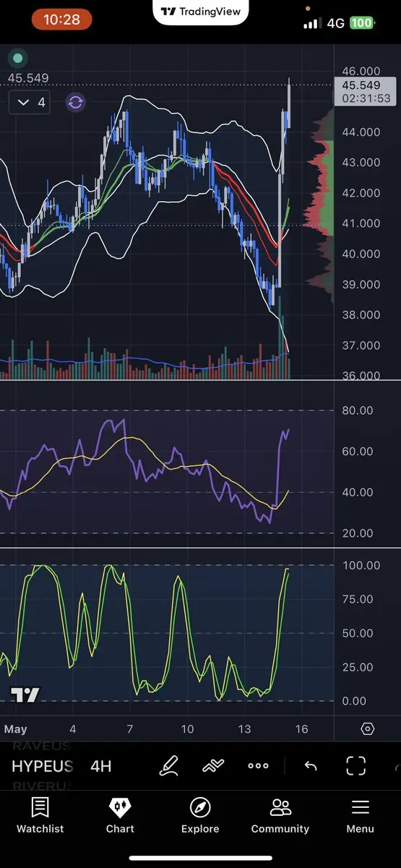Tap the battery 100 indicator
The height and width of the screenshot is (868, 401).
[x=361, y=22]
